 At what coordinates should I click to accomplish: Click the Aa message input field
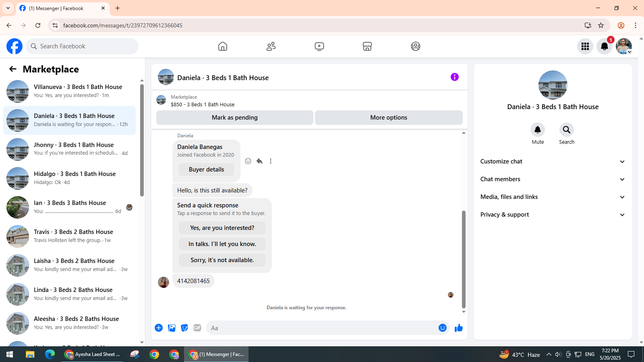[x=322, y=328]
